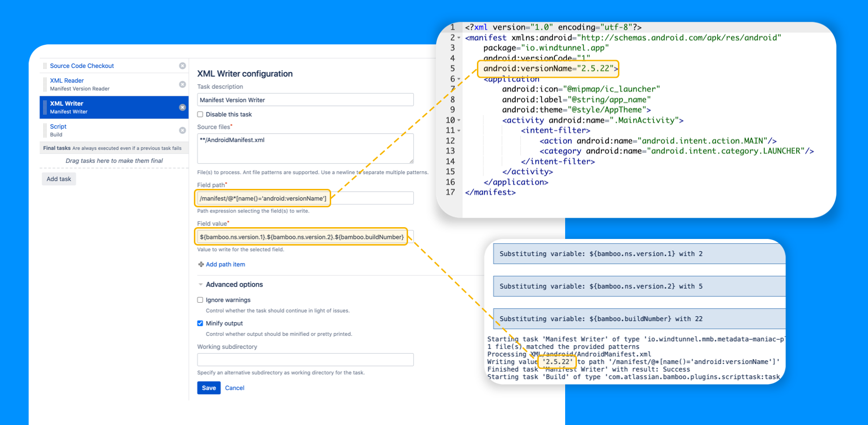Image resolution: width=868 pixels, height=425 pixels.
Task: Cancel the configuration changes
Action: (x=234, y=388)
